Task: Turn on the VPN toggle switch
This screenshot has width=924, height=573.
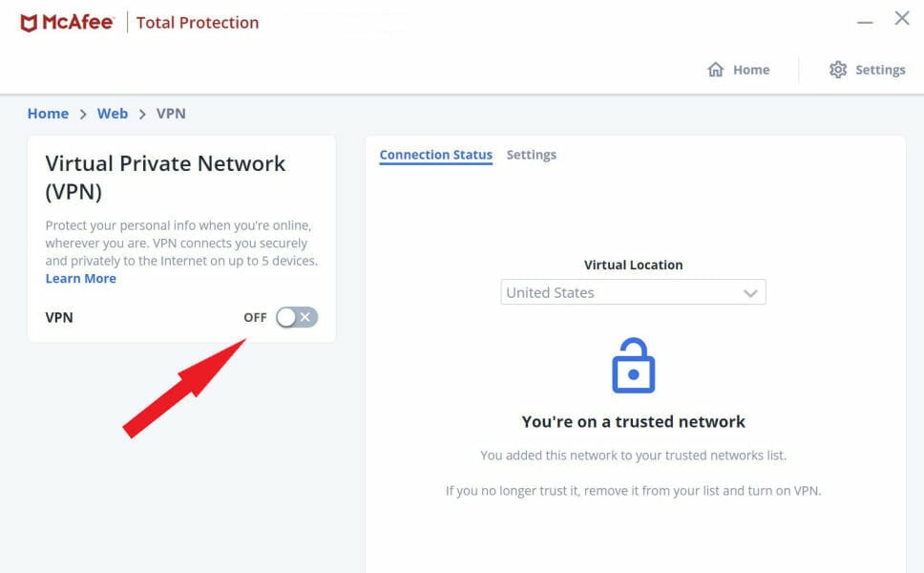Action: coord(297,317)
